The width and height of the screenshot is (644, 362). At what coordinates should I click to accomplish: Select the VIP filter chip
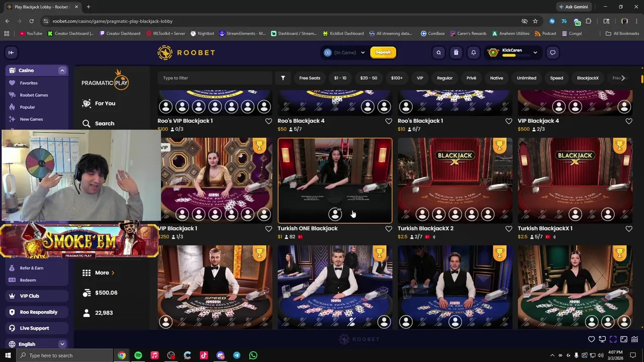(x=420, y=78)
